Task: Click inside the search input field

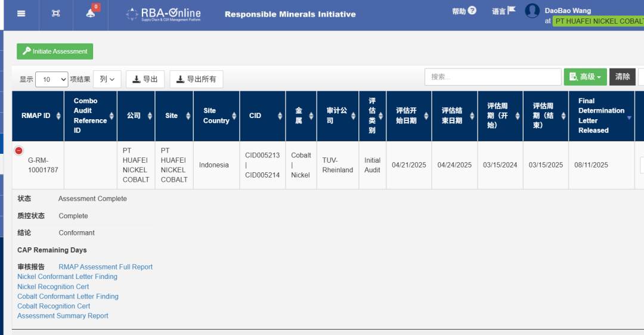Action: [493, 77]
